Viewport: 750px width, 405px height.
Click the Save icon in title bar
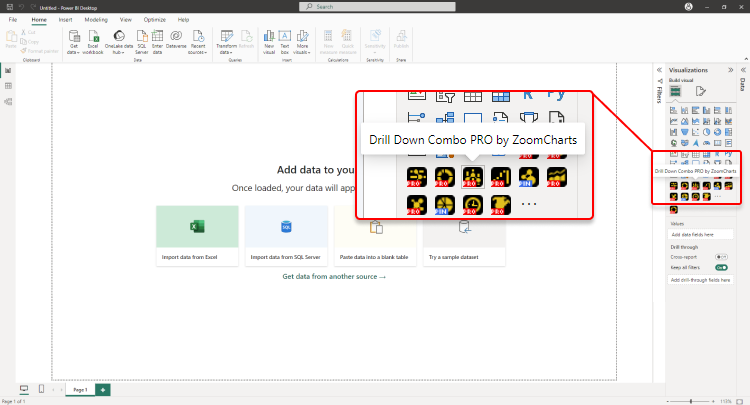point(10,7)
